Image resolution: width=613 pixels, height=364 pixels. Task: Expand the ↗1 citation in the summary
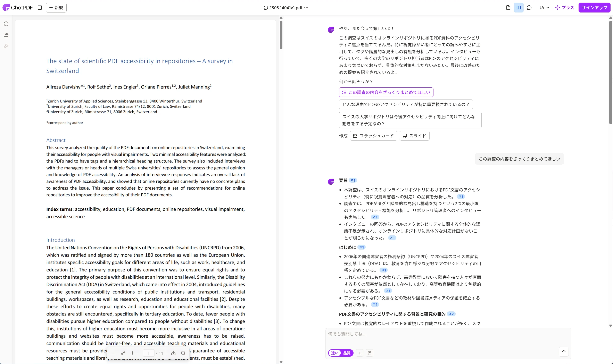point(353,180)
